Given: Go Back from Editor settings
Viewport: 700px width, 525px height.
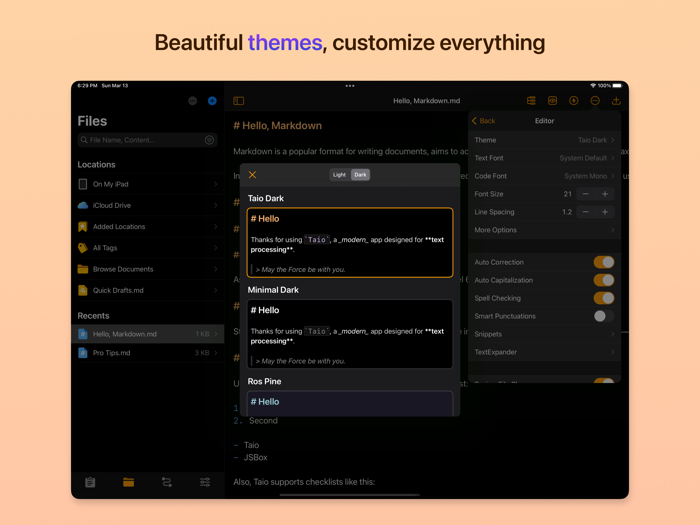Looking at the screenshot, I should [483, 121].
